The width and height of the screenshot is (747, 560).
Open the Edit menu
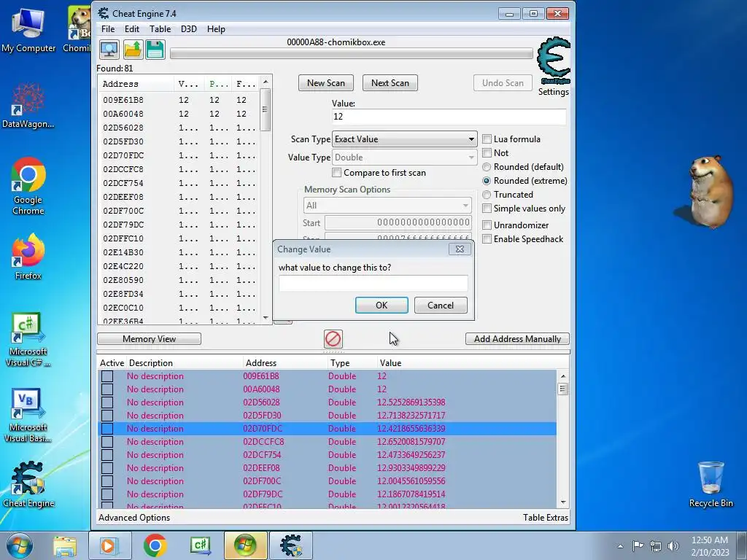tap(132, 29)
